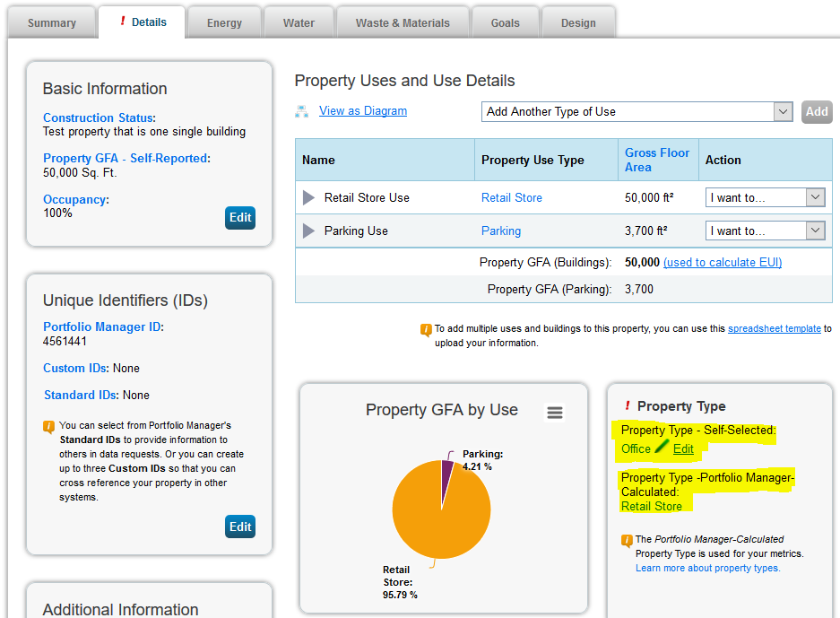Click the green pencil edit icon
This screenshot has width=840, height=618.
(662, 447)
